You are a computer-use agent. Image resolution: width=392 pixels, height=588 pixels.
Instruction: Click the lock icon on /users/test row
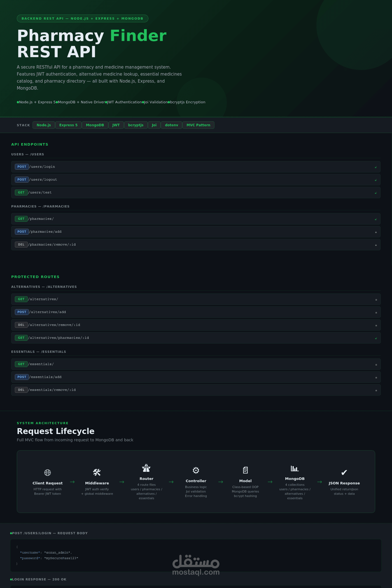pyautogui.click(x=376, y=193)
